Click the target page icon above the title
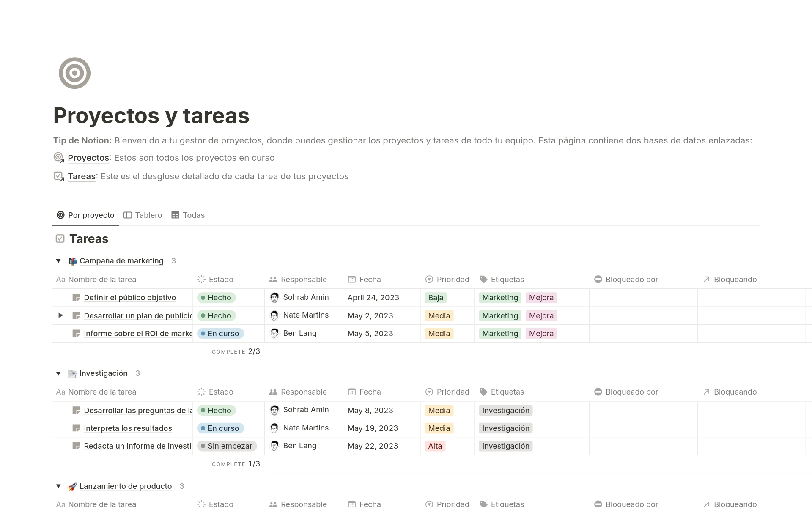This screenshot has width=812, height=507. 74,73
